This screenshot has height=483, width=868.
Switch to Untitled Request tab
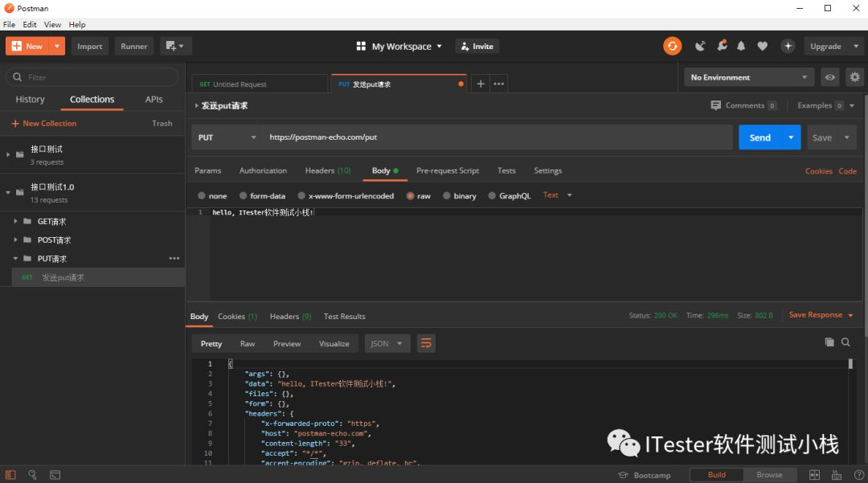(x=260, y=84)
